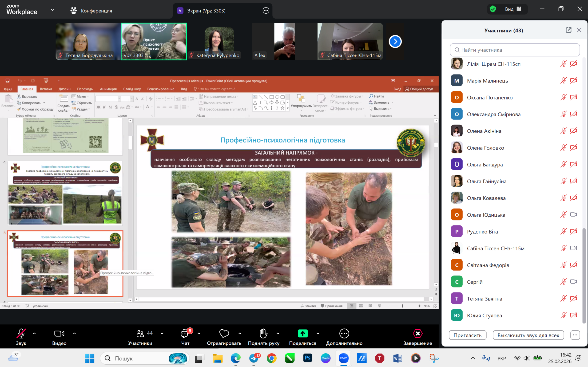Open the screen share options ellipsis
This screenshot has height=367, width=588.
coord(266,11)
